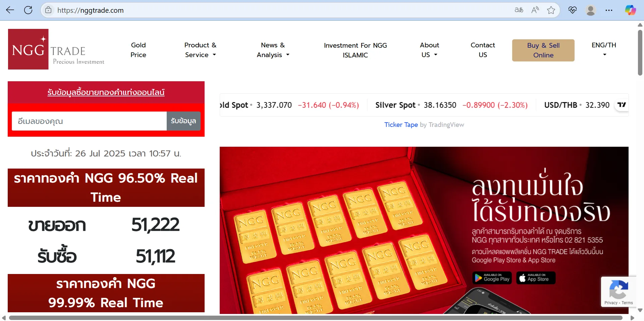The height and width of the screenshot is (321, 644).
Task: Click the App Store badge
Action: point(536,278)
